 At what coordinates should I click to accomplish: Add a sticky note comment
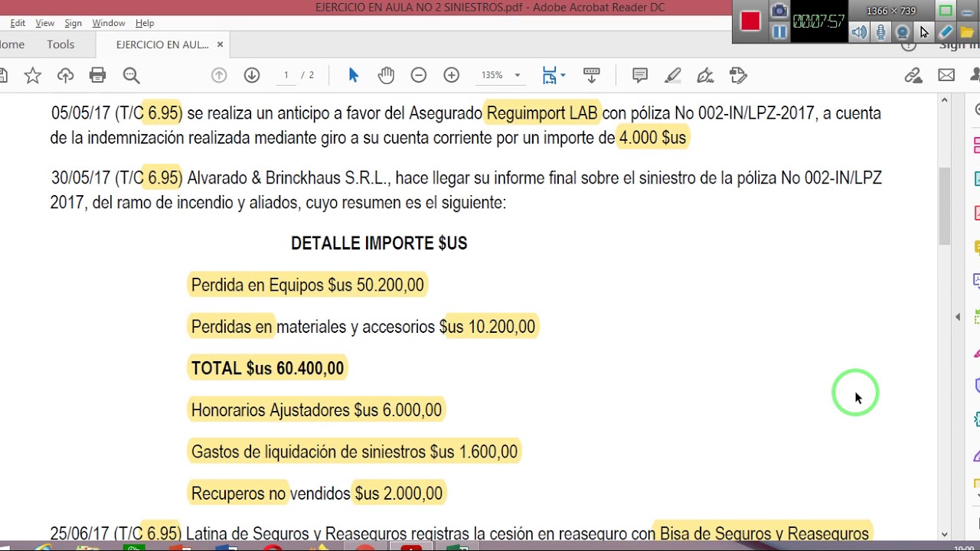click(640, 75)
